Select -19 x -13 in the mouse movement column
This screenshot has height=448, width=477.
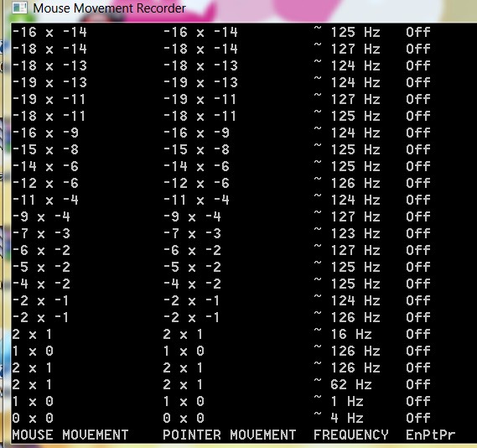pyautogui.click(x=49, y=82)
